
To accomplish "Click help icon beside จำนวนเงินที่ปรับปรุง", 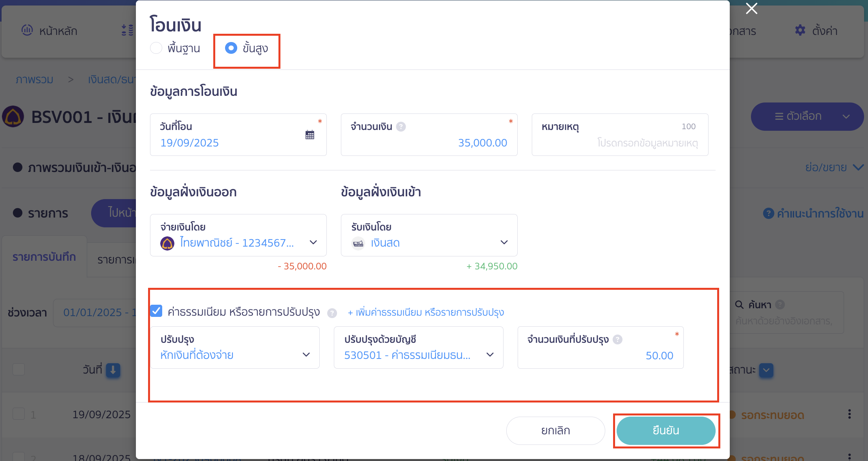I will (x=617, y=339).
